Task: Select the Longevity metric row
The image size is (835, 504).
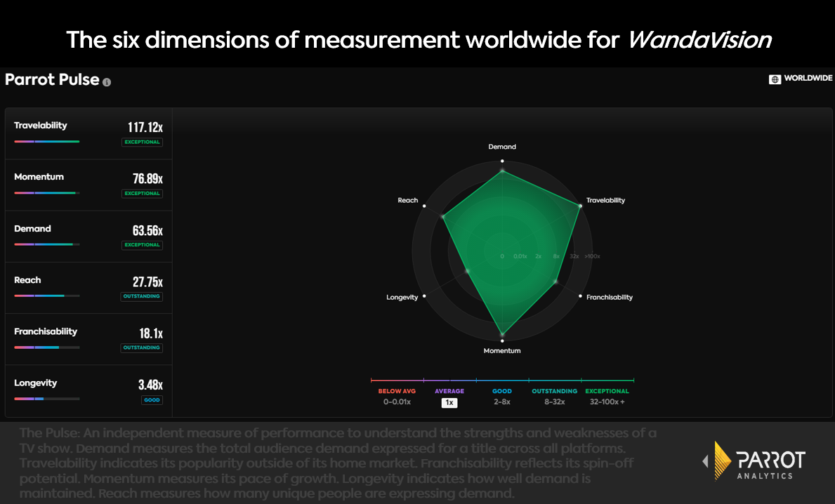Action: point(88,391)
